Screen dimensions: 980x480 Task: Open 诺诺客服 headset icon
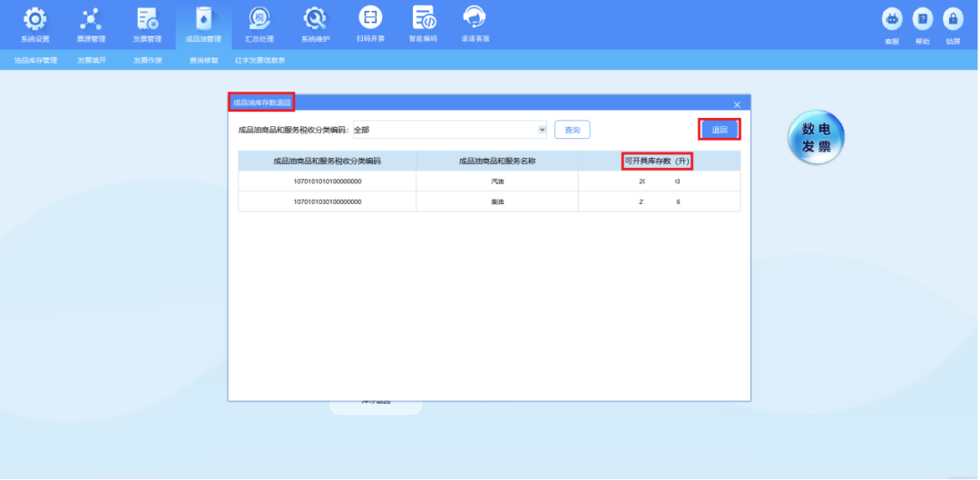(x=475, y=17)
